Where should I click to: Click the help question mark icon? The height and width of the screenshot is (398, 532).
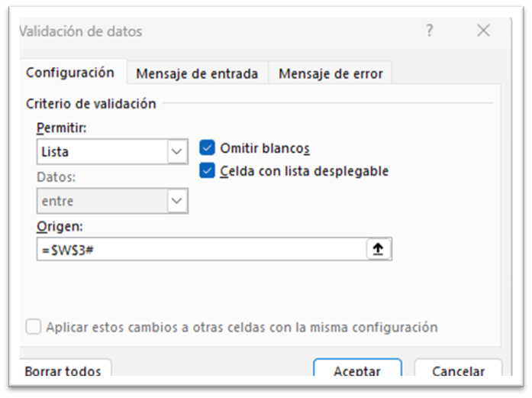tap(430, 31)
